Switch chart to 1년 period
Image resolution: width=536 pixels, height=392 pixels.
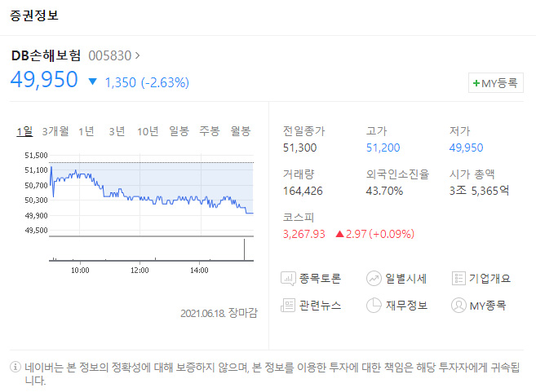(x=86, y=131)
